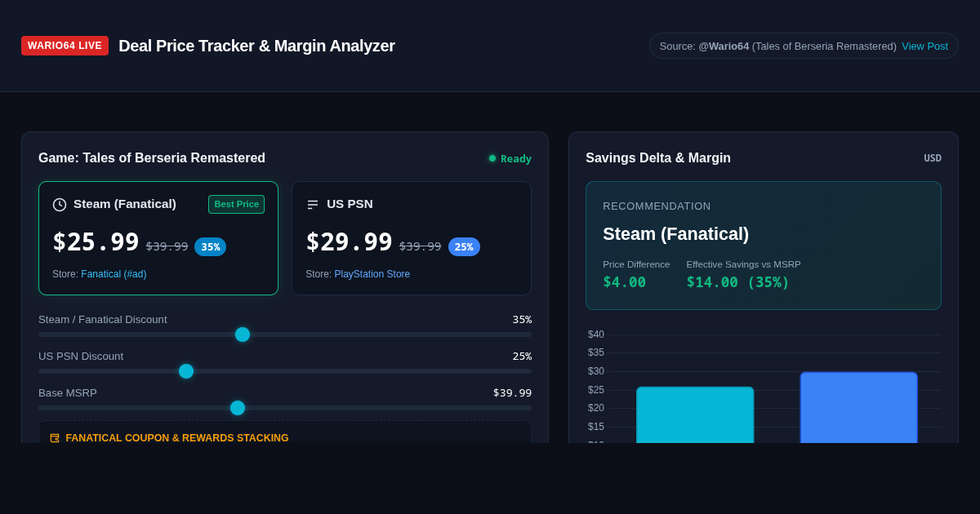Image resolution: width=980 pixels, height=514 pixels.
Task: Click the Source @Wario64 pill
Action: tap(804, 46)
